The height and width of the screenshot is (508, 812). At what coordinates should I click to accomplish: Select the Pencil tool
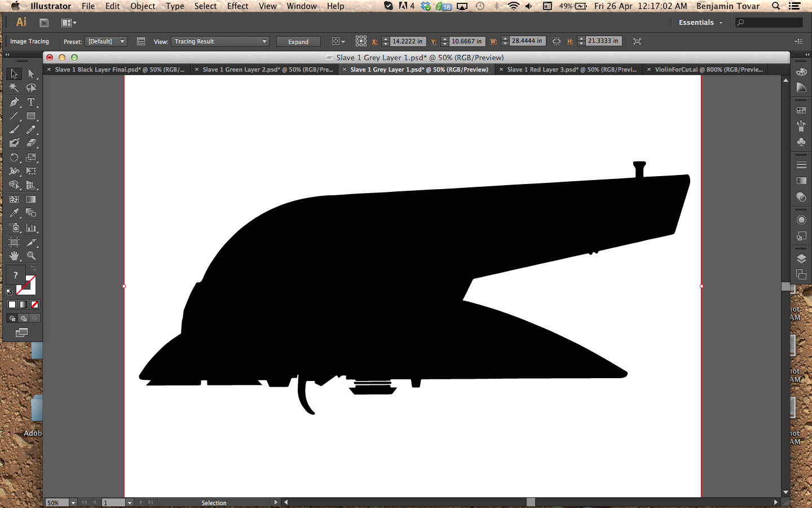click(31, 129)
